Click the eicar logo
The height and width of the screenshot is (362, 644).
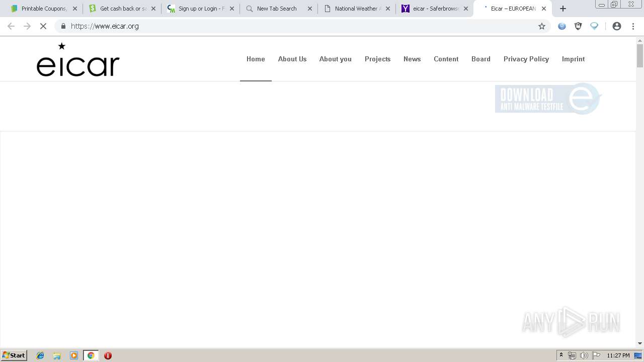78,60
